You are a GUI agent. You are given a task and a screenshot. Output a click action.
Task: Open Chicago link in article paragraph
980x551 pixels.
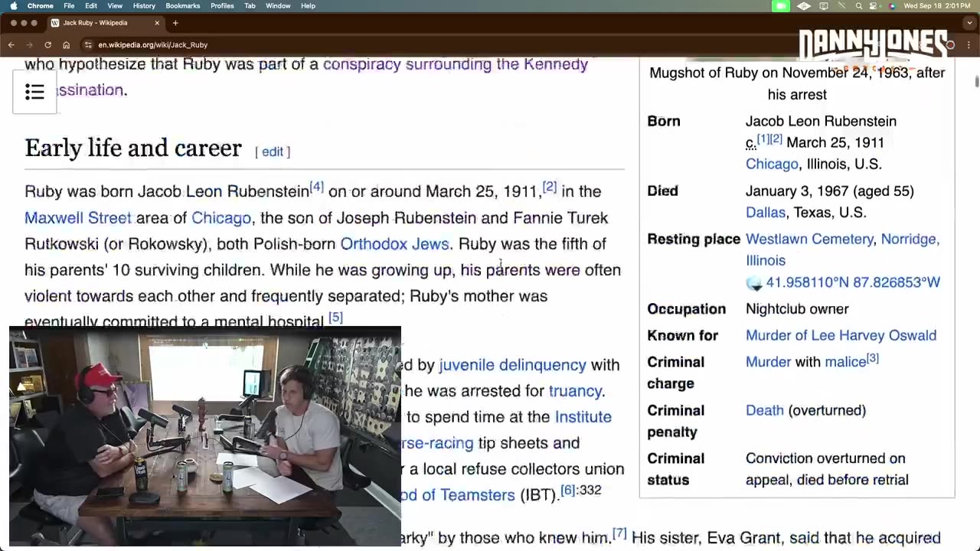click(221, 218)
